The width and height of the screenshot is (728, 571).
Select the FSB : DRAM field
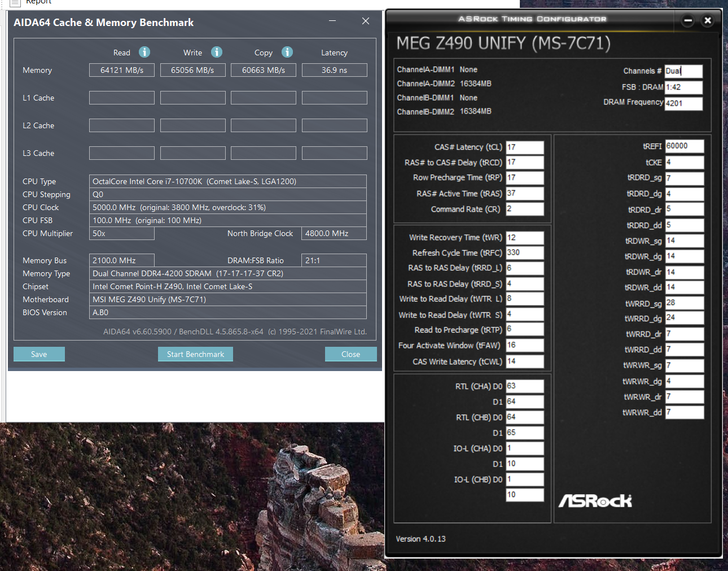pyautogui.click(x=683, y=88)
